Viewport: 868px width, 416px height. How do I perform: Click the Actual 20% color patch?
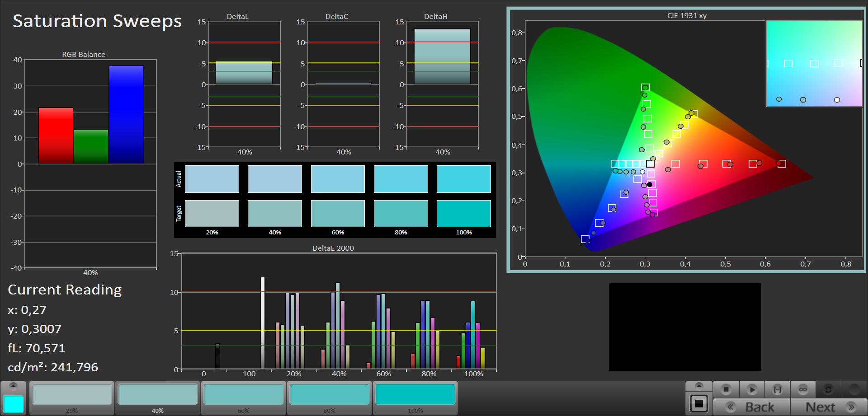212,179
